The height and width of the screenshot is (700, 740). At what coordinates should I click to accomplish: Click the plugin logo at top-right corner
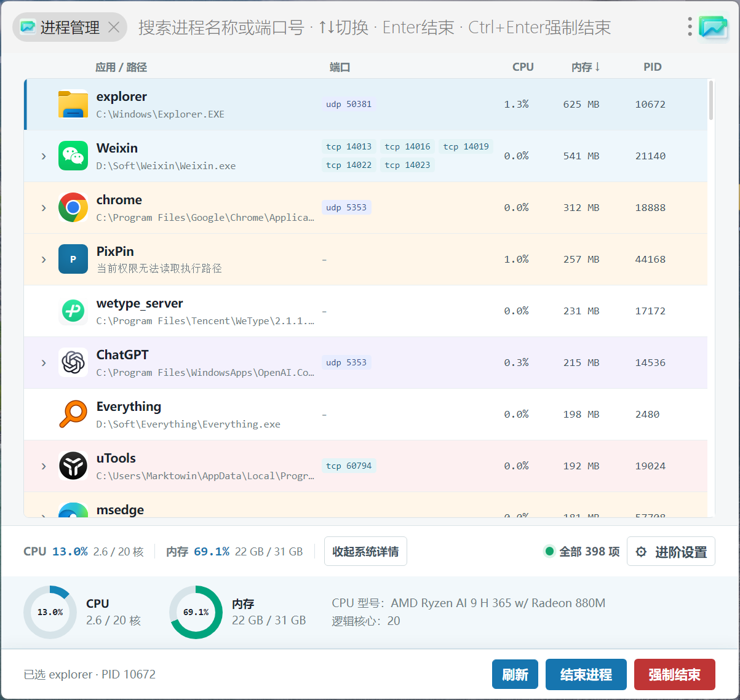(713, 27)
